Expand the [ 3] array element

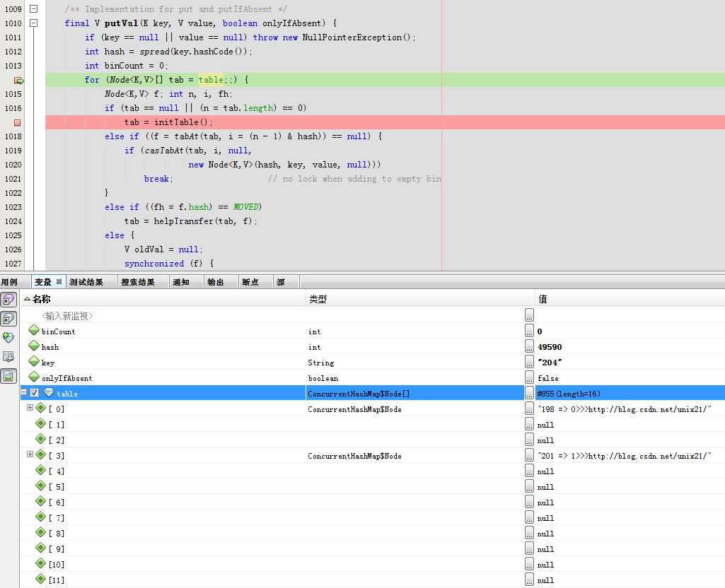pos(30,454)
